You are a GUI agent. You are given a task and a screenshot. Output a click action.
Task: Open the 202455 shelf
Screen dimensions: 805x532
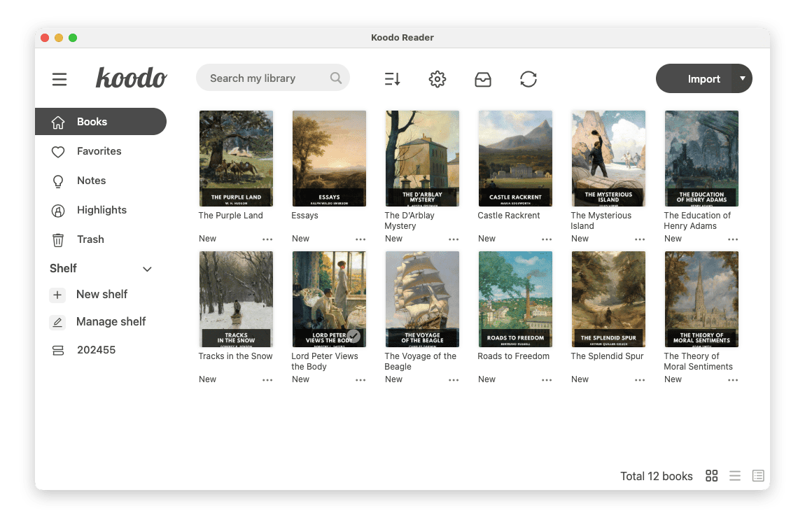coord(96,350)
